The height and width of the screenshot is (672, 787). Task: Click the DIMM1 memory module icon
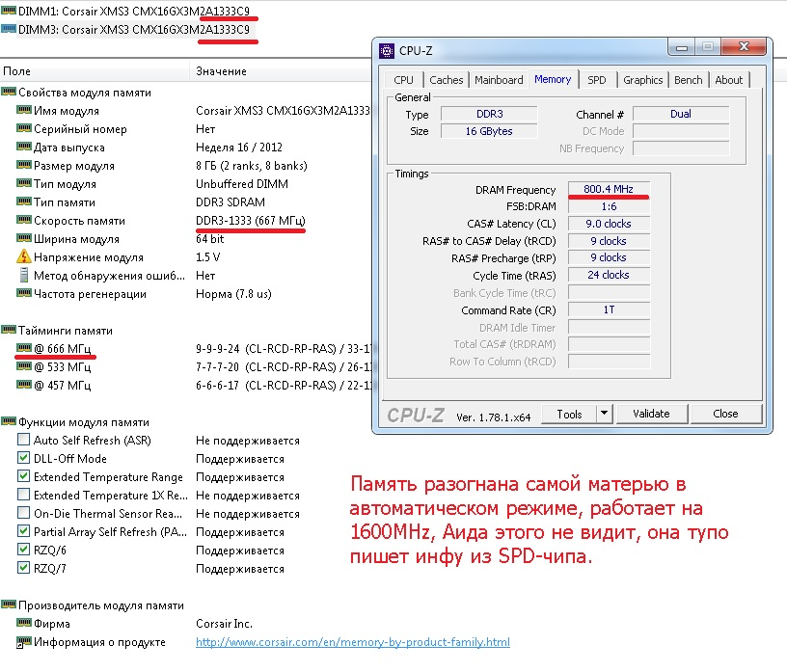coord(9,10)
